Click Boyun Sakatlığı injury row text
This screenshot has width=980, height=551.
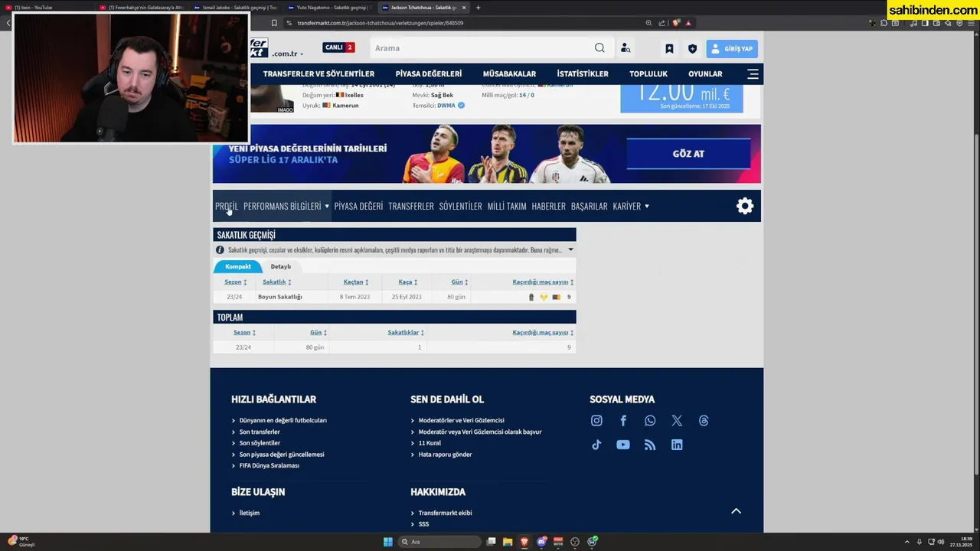coord(280,297)
